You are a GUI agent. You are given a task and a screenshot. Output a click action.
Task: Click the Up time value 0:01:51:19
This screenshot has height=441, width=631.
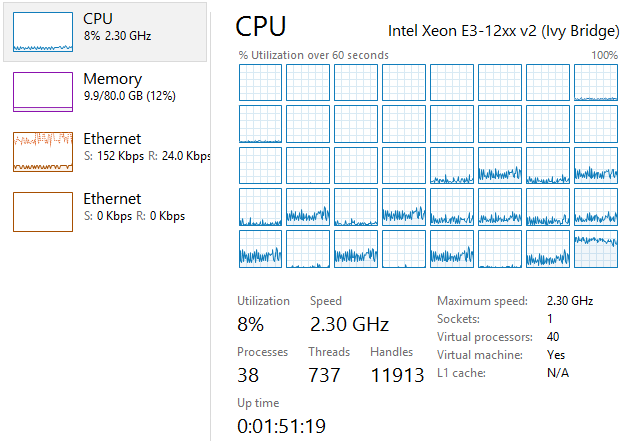coord(281,426)
